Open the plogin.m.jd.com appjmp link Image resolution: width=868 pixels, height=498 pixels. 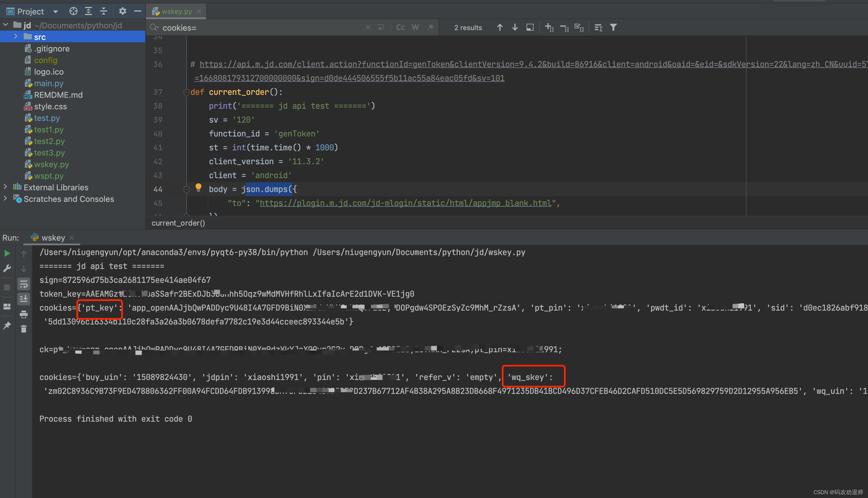coord(404,203)
